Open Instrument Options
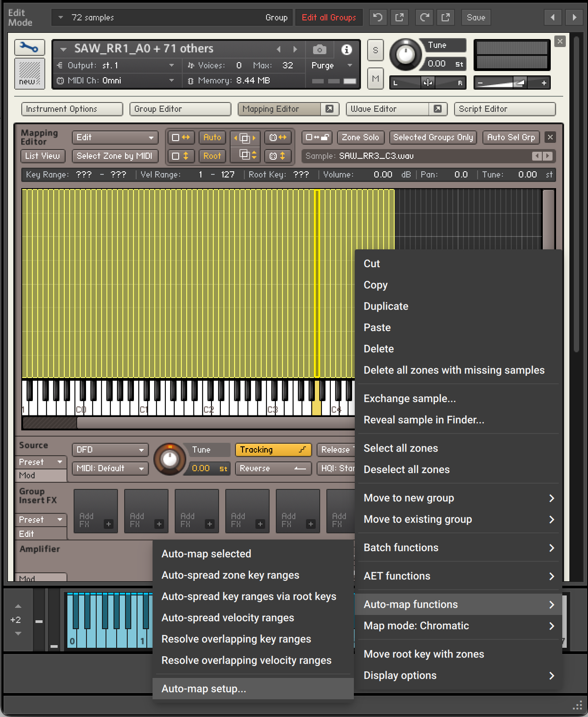The image size is (588, 717). [x=72, y=109]
